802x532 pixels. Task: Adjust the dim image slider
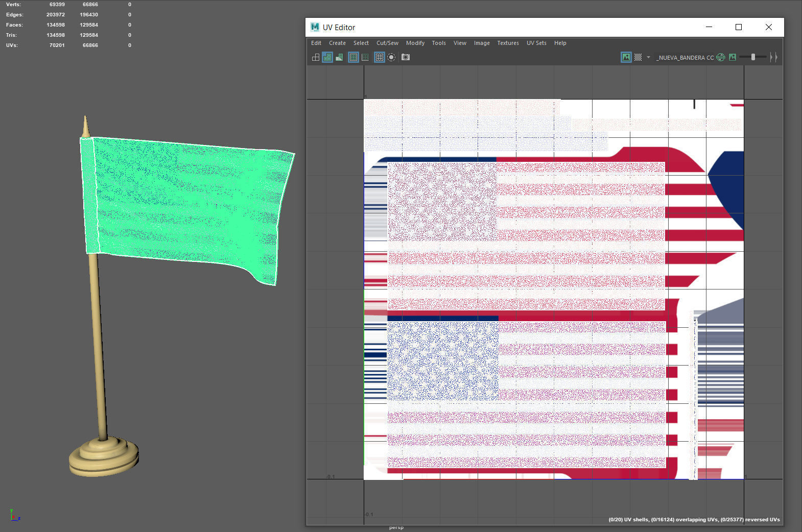(753, 57)
